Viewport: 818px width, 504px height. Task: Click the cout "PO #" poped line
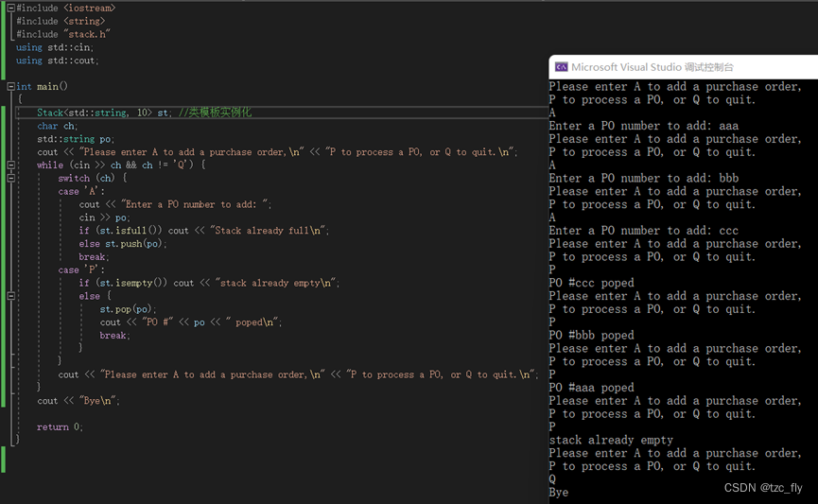(191, 322)
